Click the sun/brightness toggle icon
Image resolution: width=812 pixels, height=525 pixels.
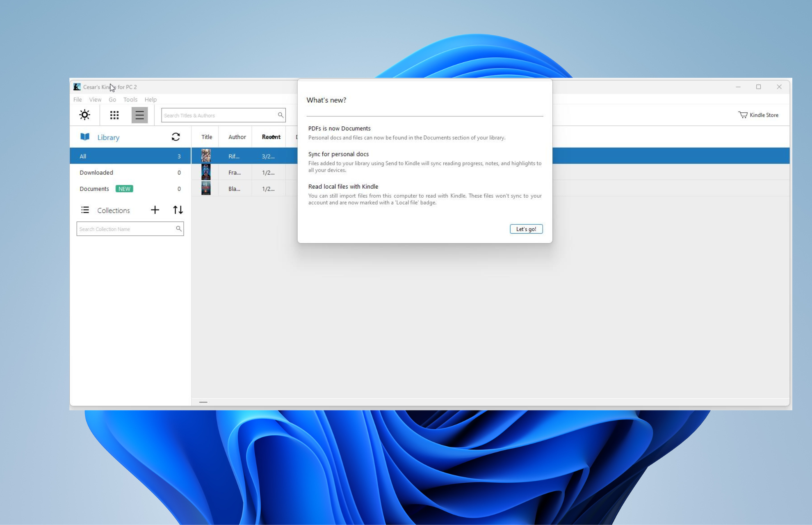point(84,115)
